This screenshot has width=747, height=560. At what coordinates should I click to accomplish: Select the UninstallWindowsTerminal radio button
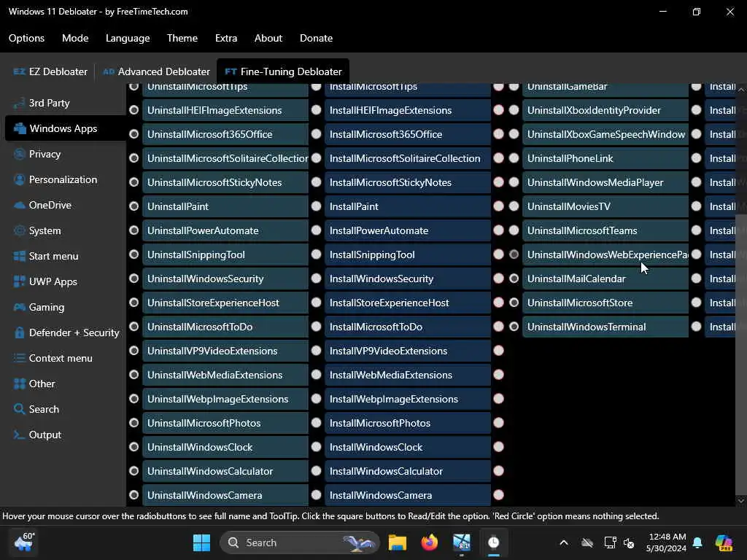coord(514,327)
